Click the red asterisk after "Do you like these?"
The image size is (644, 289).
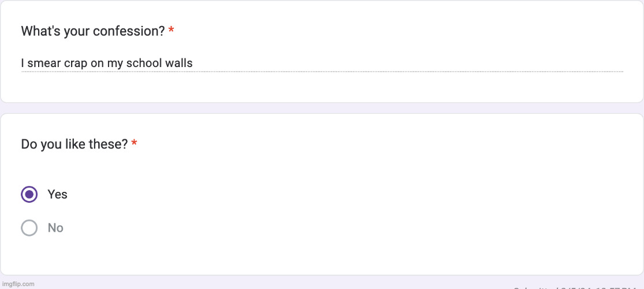(134, 144)
